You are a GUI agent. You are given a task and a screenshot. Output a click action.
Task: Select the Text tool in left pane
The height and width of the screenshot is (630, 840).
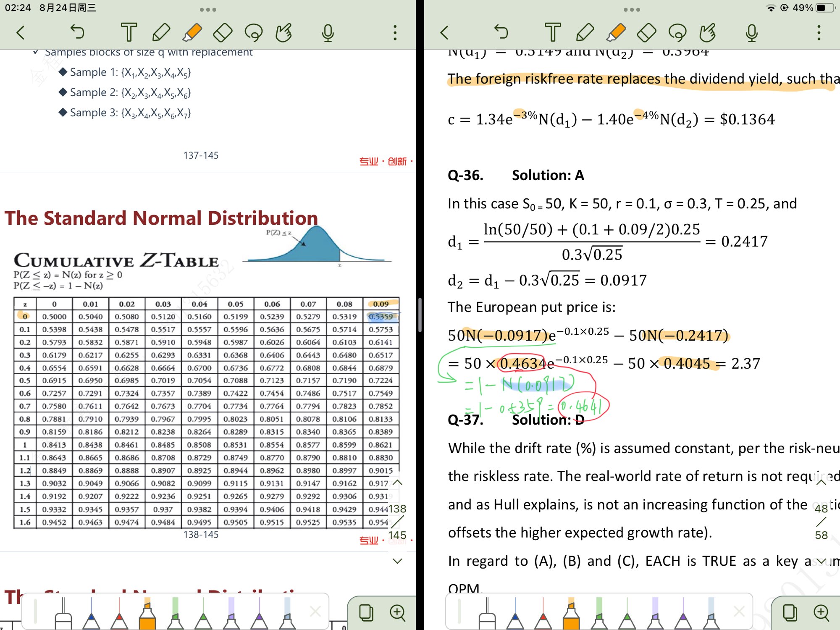pos(129,32)
